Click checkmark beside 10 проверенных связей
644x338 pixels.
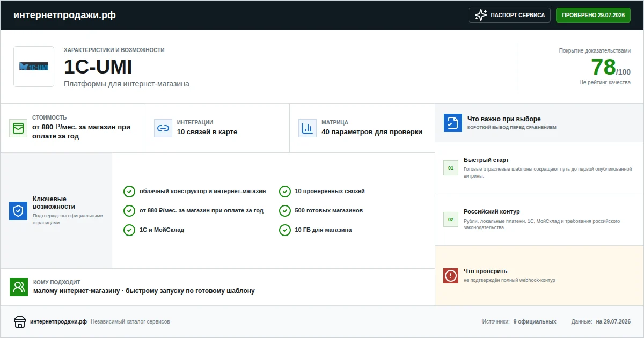[285, 192]
